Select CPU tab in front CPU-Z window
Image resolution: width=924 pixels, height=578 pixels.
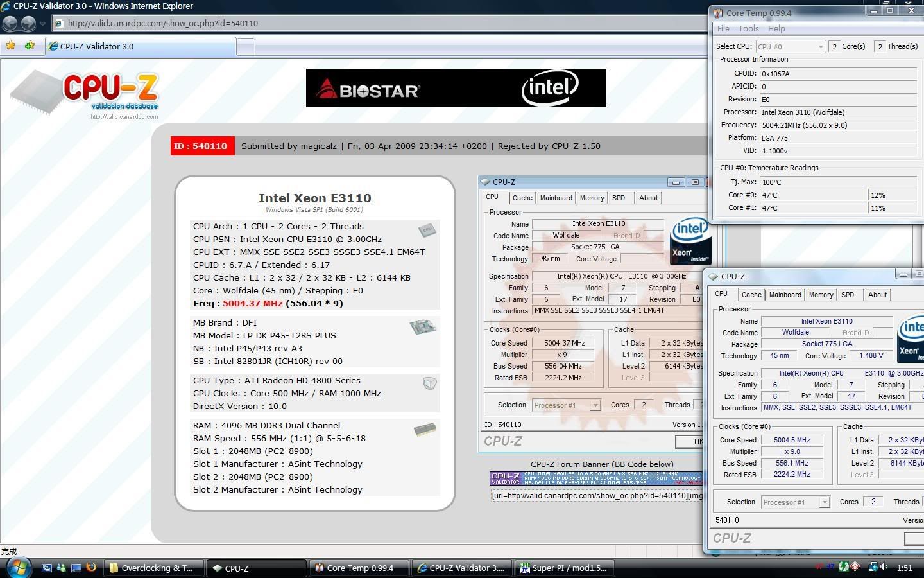click(721, 294)
